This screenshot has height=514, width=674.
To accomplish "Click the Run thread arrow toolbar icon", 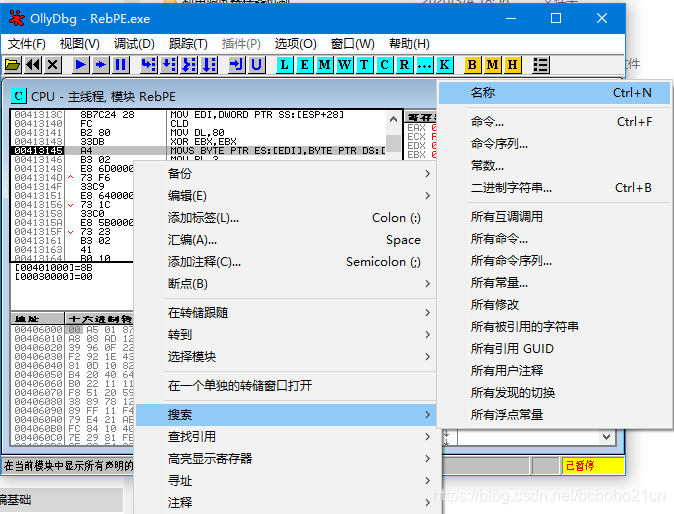I will (101, 65).
